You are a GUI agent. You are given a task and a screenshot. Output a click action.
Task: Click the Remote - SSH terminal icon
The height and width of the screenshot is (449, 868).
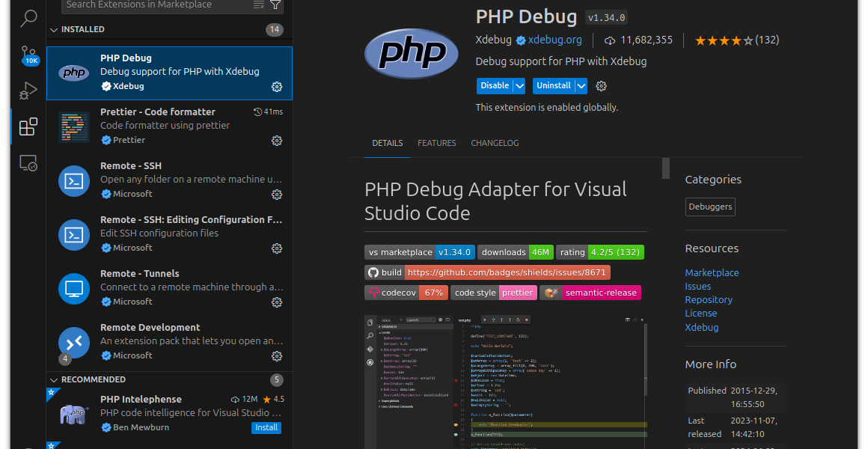[x=73, y=181]
